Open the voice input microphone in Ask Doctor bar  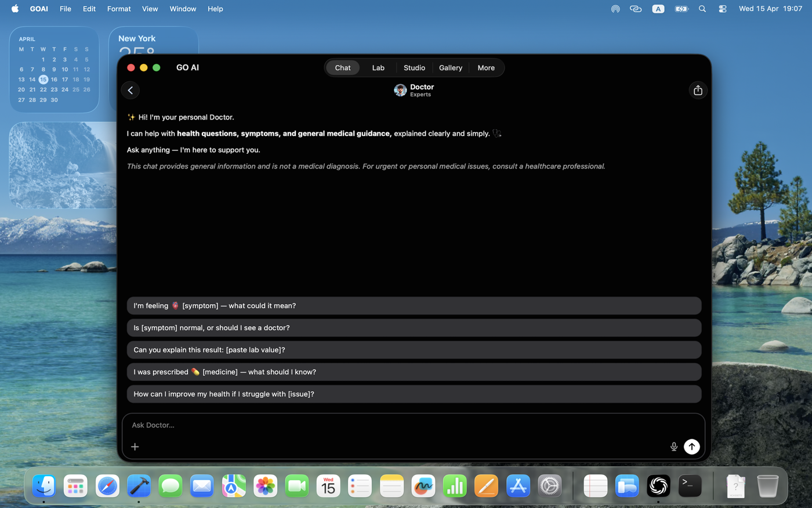674,446
